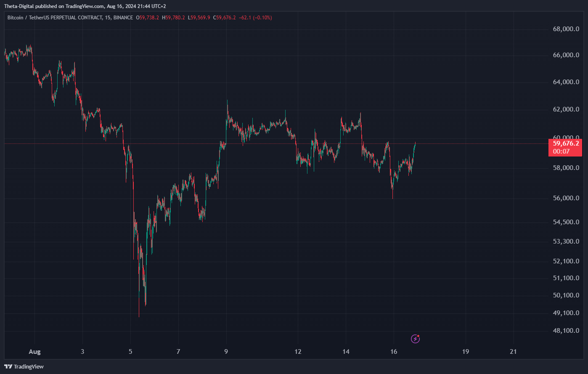Click the 48,100.0 price axis label
This screenshot has height=374, width=588.
click(566, 331)
